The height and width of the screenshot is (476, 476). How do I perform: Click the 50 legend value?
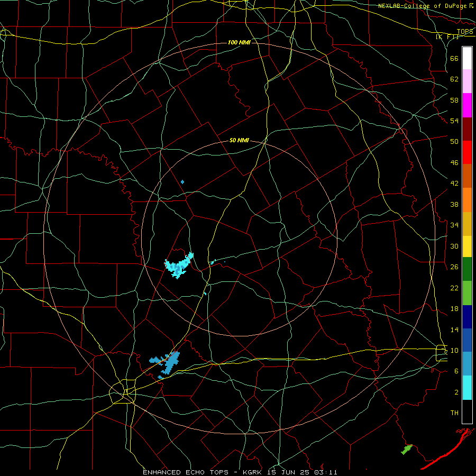(454, 141)
